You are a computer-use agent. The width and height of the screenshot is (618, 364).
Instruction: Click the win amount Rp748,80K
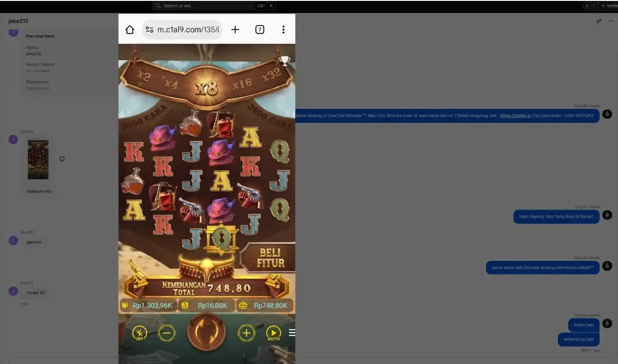[x=265, y=306]
